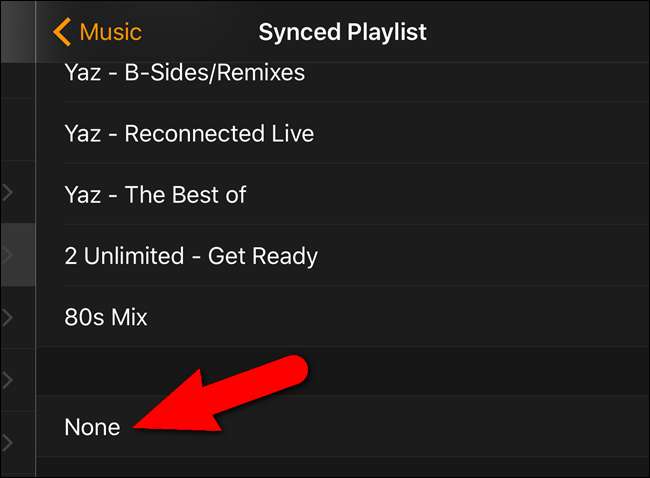This screenshot has height=478, width=650.
Task: Select sidebar strip row beside Yaz - B-Sides/Remixes
Action: [18, 80]
